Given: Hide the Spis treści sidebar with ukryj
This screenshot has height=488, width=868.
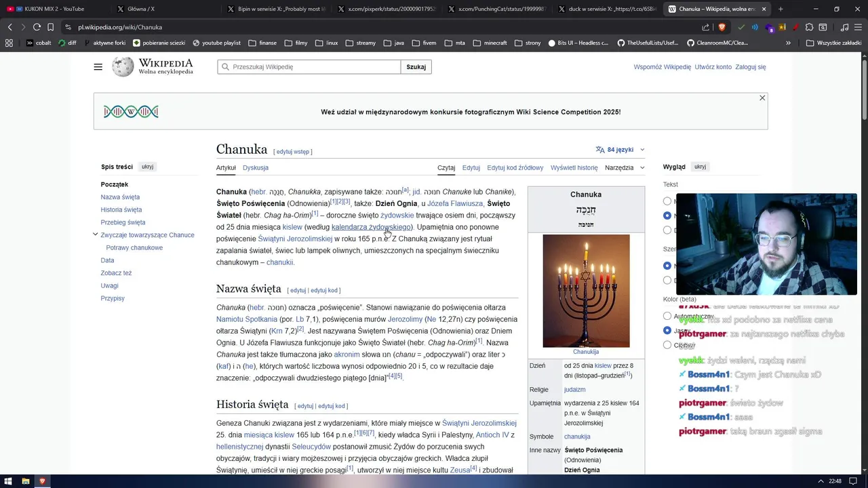Looking at the screenshot, I should [x=147, y=167].
